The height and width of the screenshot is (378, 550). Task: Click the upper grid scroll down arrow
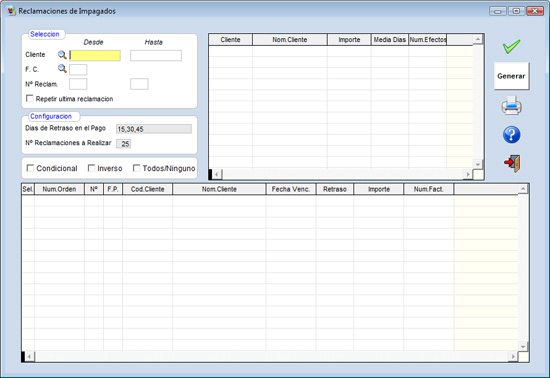click(478, 164)
